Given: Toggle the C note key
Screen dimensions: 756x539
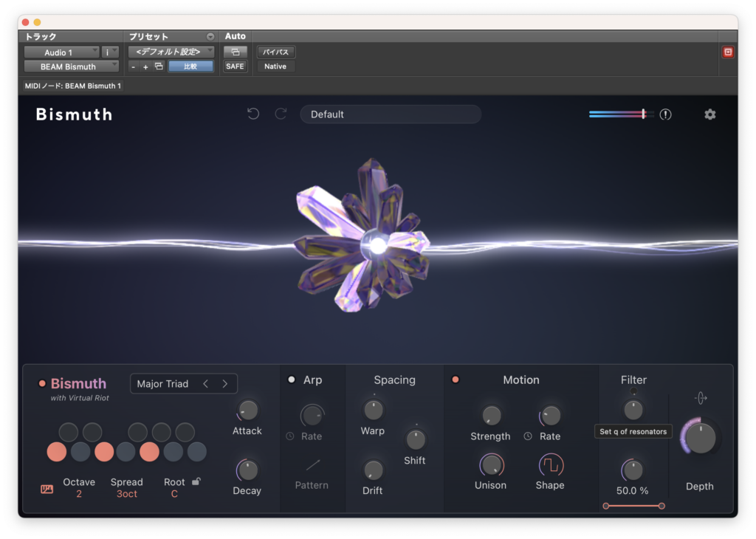Looking at the screenshot, I should click(x=57, y=452).
